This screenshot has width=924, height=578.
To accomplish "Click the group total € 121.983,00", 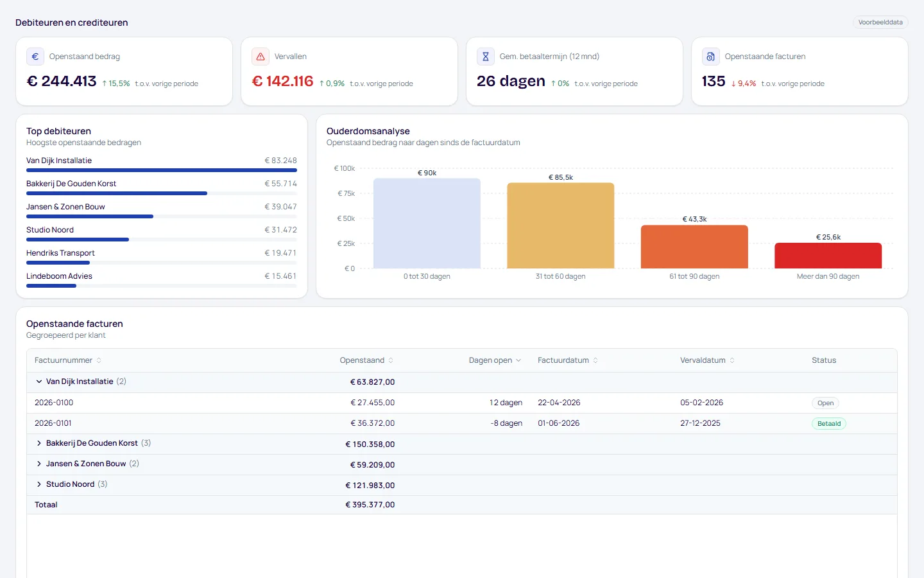I will point(370,486).
